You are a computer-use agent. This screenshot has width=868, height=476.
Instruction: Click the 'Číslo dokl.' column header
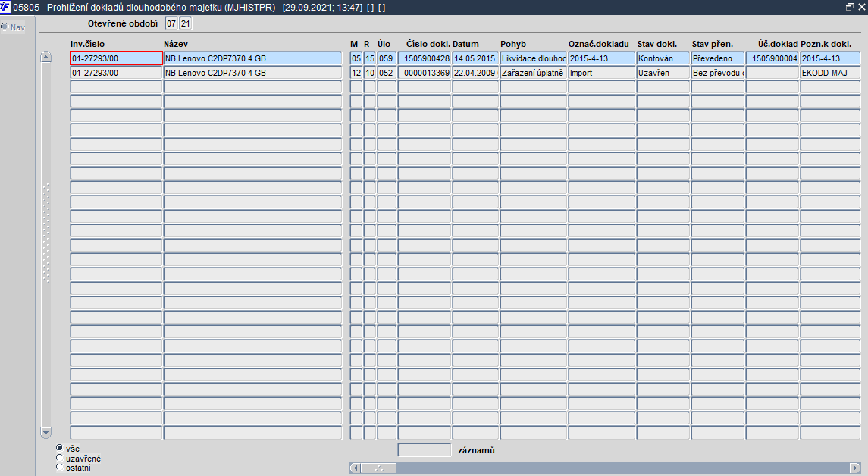click(x=428, y=44)
